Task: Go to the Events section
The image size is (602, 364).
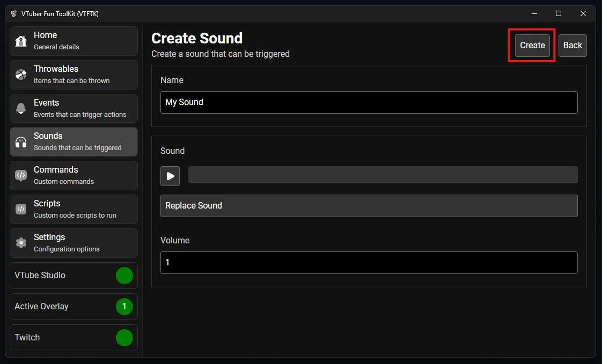Action: (x=74, y=108)
